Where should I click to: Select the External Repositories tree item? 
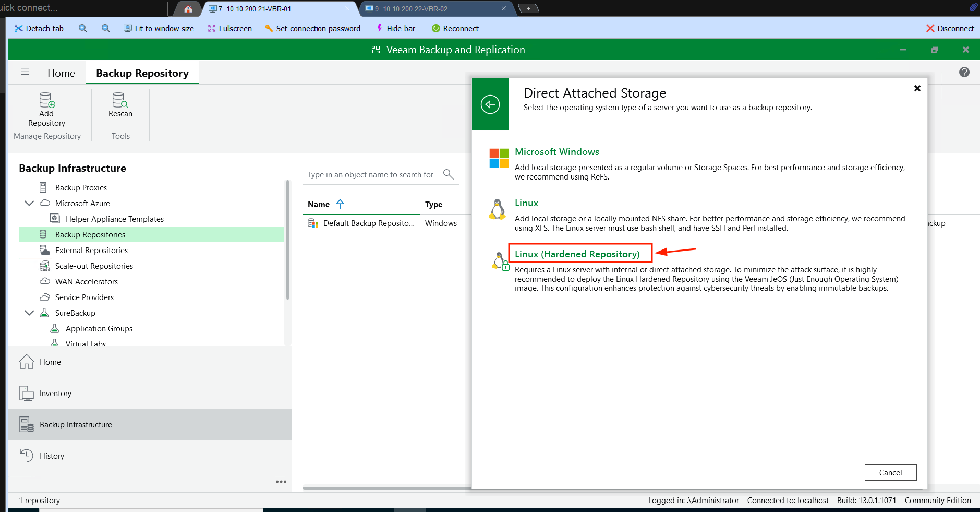coord(91,250)
